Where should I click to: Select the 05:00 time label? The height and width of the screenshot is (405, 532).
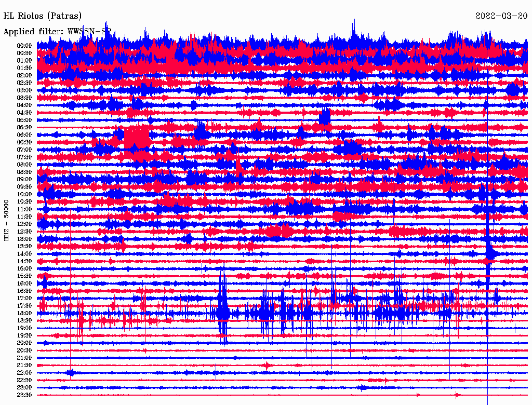(x=24, y=120)
